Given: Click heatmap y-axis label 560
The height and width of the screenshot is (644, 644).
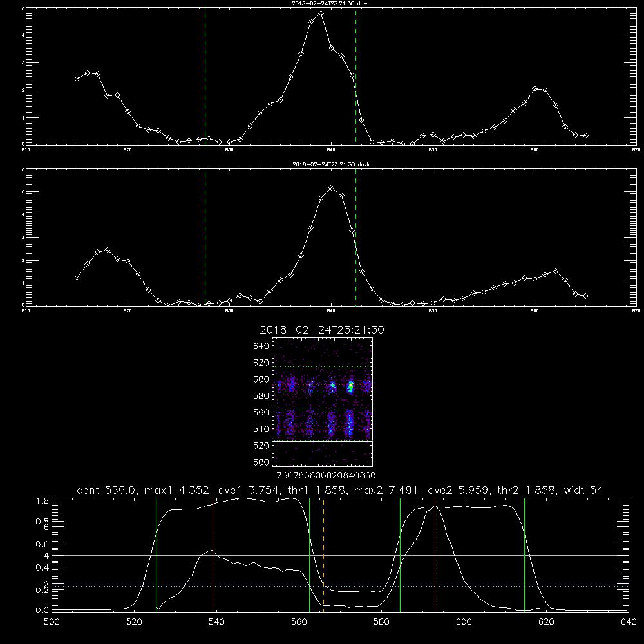Looking at the screenshot, I should pos(261,412).
